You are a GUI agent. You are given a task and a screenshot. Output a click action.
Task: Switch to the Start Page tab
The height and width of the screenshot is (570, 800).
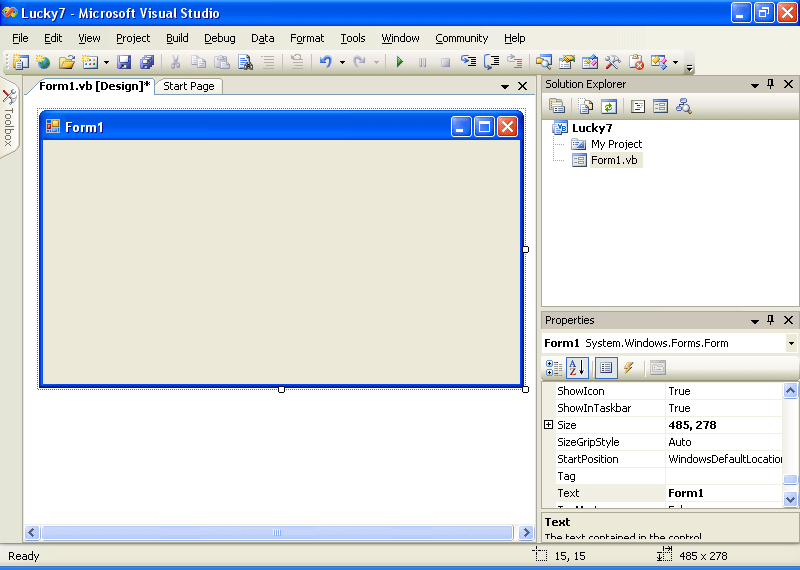[x=189, y=86]
